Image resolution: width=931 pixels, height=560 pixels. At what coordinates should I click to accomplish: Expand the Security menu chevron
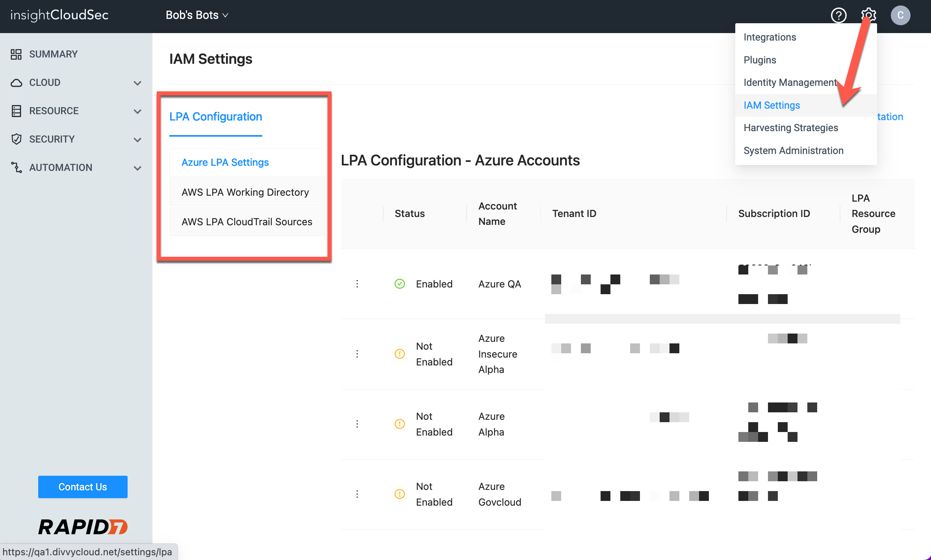pyautogui.click(x=137, y=140)
